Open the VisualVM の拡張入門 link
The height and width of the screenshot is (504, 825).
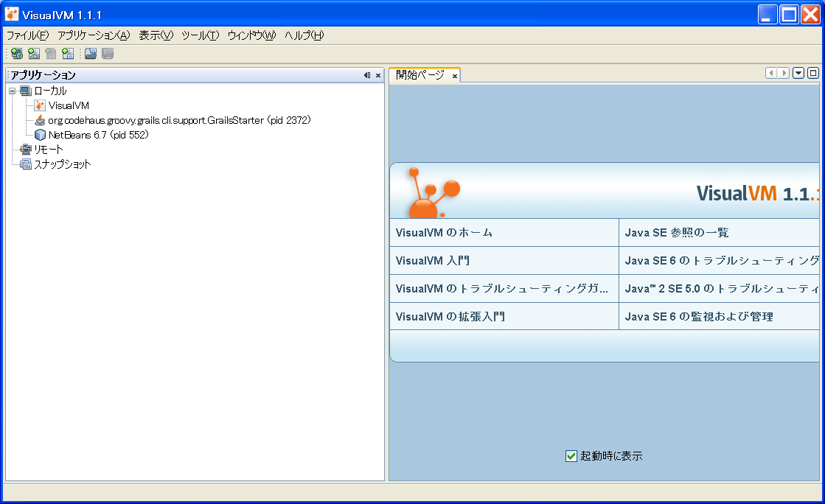[x=450, y=316]
